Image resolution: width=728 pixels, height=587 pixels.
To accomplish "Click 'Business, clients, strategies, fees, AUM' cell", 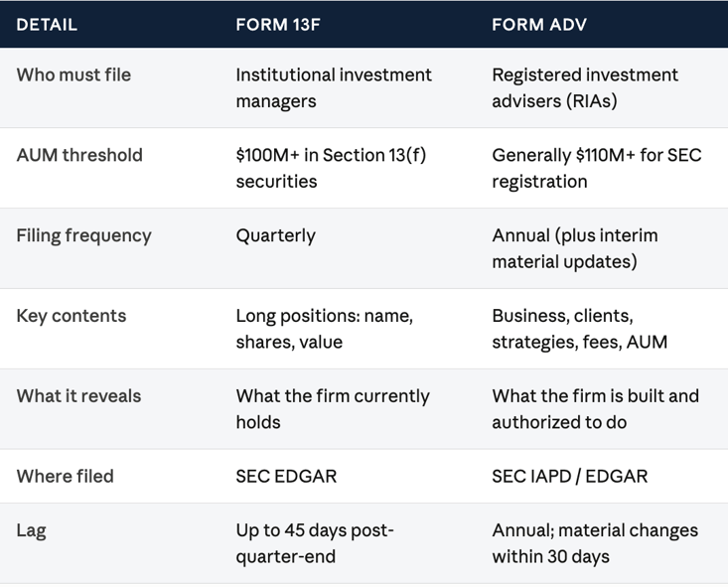I will click(x=580, y=329).
